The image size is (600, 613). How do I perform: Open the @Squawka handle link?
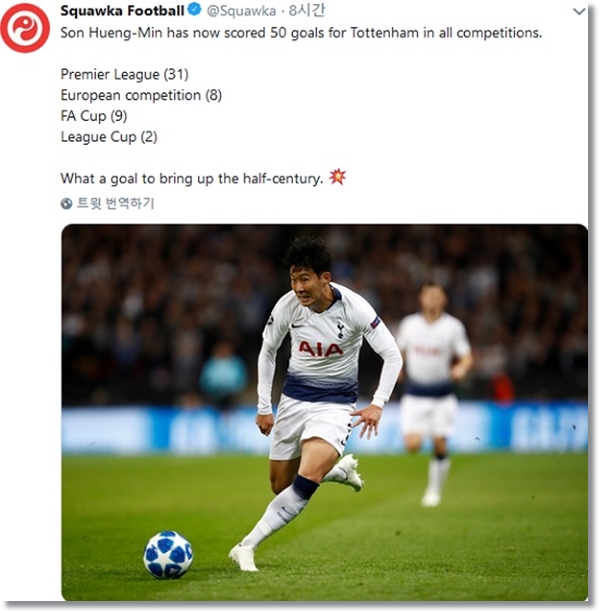pyautogui.click(x=241, y=11)
